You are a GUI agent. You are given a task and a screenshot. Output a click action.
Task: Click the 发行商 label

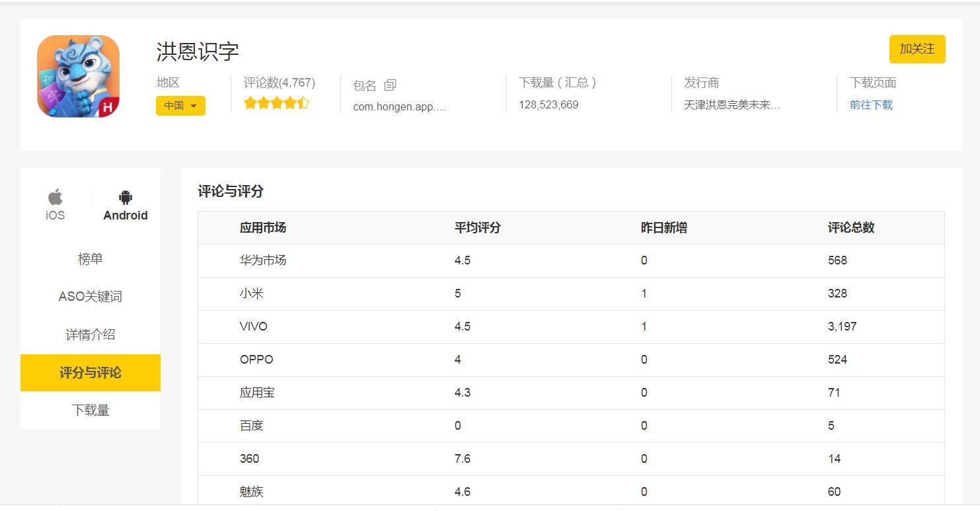click(702, 83)
